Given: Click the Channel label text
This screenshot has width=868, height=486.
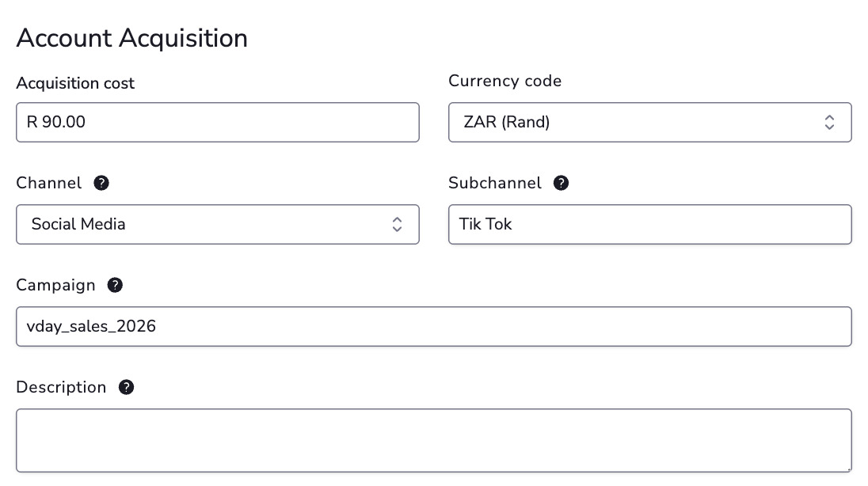Looking at the screenshot, I should (49, 183).
